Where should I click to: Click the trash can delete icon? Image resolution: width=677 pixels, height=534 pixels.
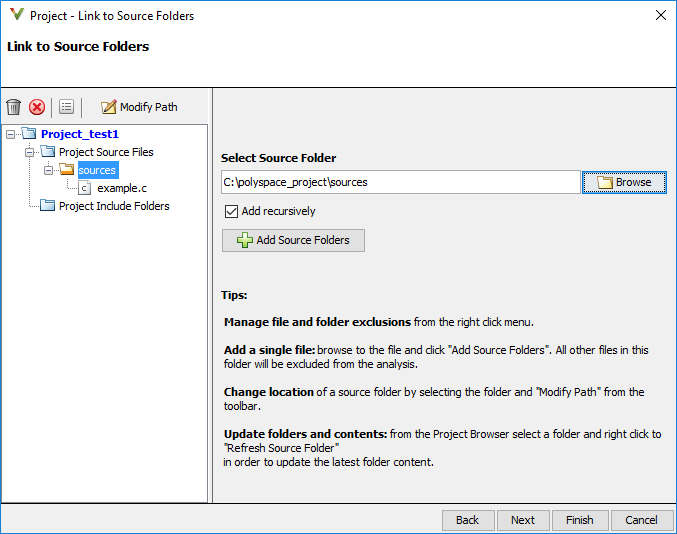point(14,107)
